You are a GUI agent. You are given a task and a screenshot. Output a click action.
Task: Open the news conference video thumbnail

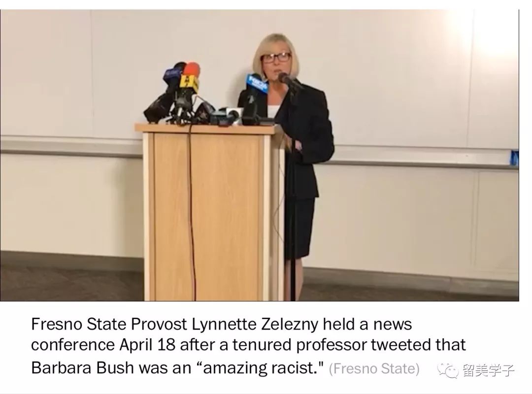coord(260,155)
